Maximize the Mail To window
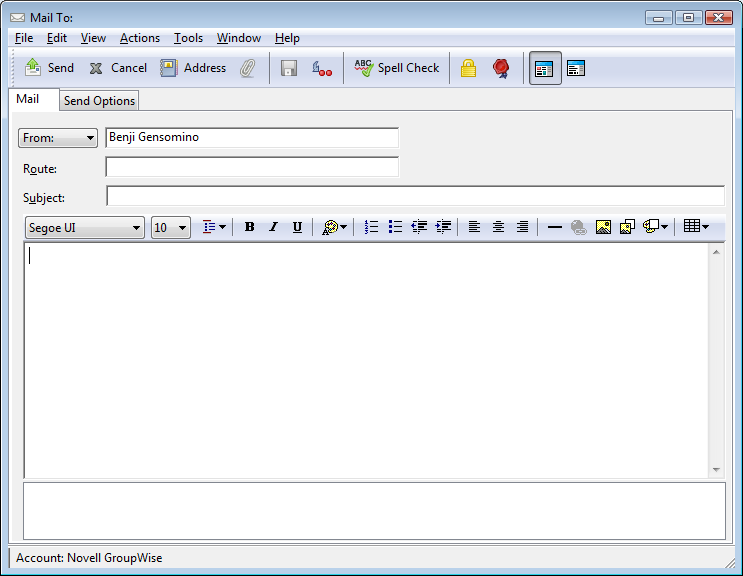The width and height of the screenshot is (743, 576). (x=689, y=18)
